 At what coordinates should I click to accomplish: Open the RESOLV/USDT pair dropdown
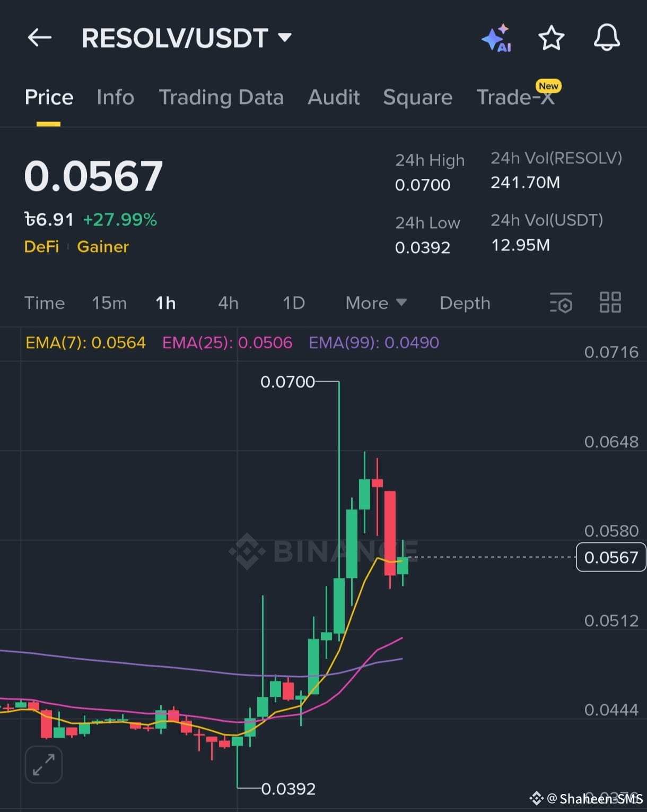pos(187,38)
